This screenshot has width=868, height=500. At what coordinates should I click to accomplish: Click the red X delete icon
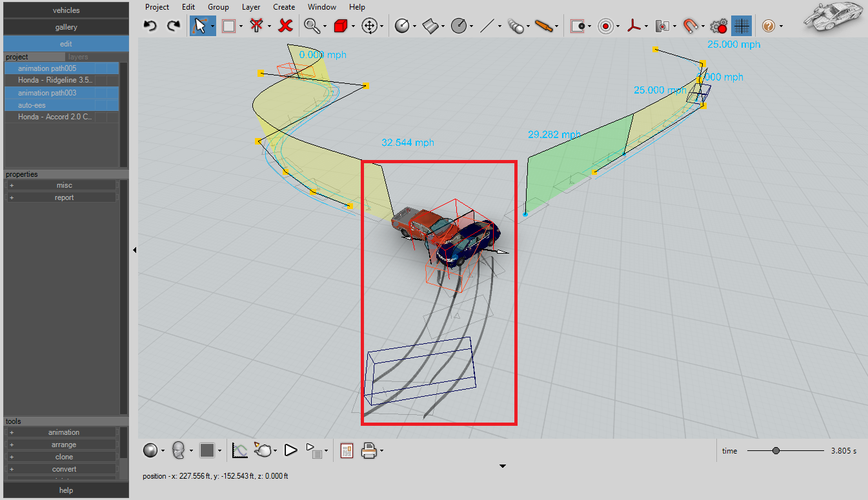(286, 26)
